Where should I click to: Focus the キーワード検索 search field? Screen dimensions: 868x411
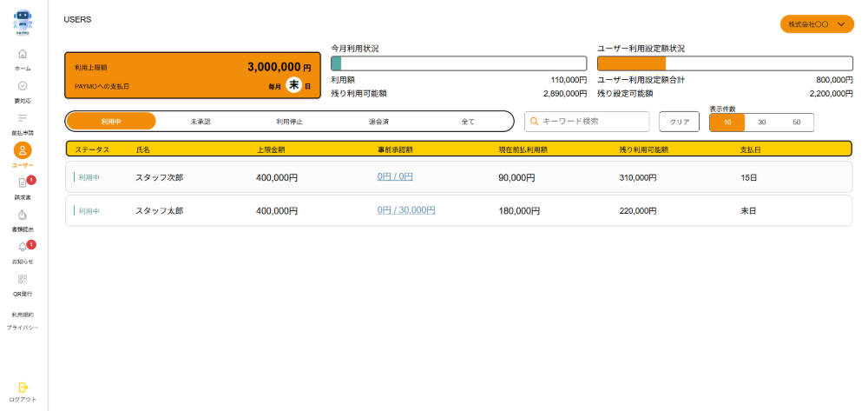pyautogui.click(x=593, y=122)
